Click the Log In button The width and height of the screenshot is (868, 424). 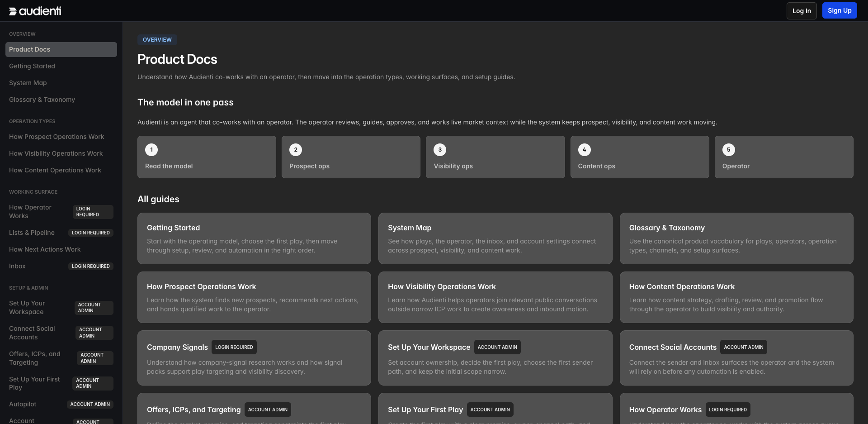(x=802, y=11)
